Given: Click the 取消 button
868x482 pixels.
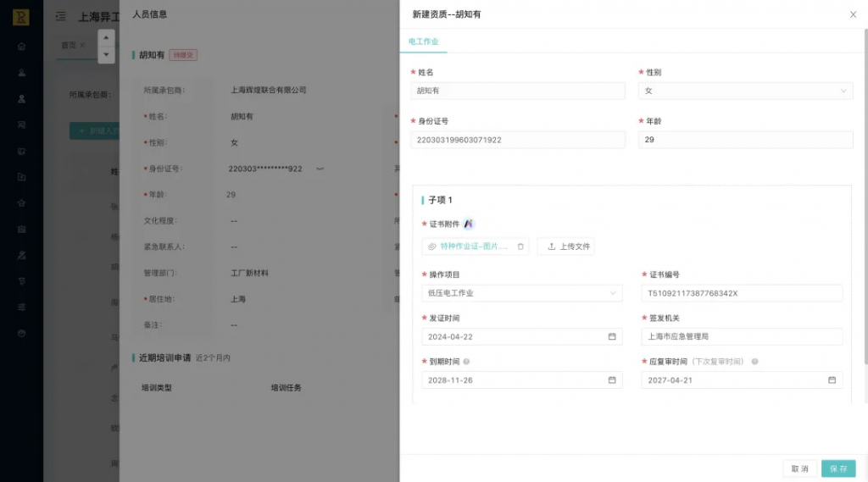Looking at the screenshot, I should click(799, 468).
